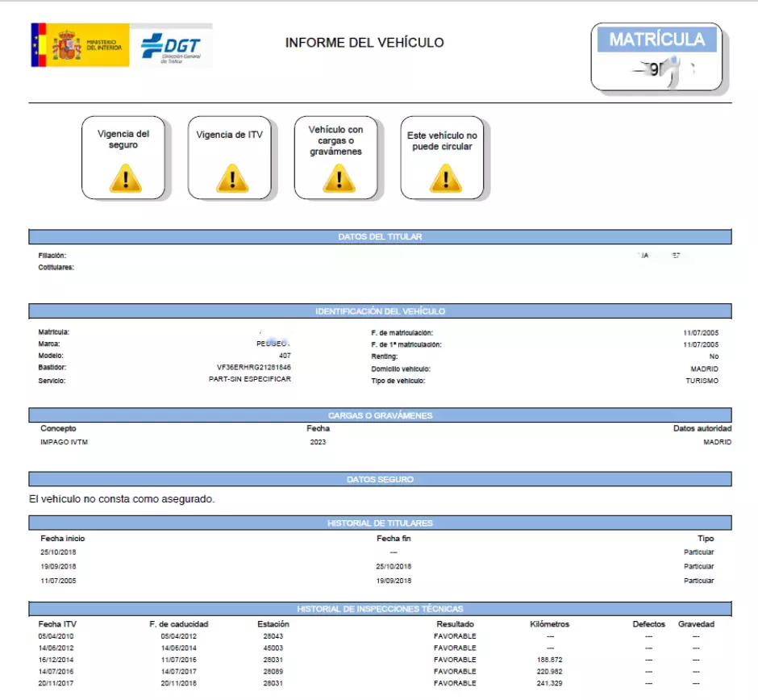Click warning icon under Vehículo con cargas
The image size is (758, 700).
point(337,177)
